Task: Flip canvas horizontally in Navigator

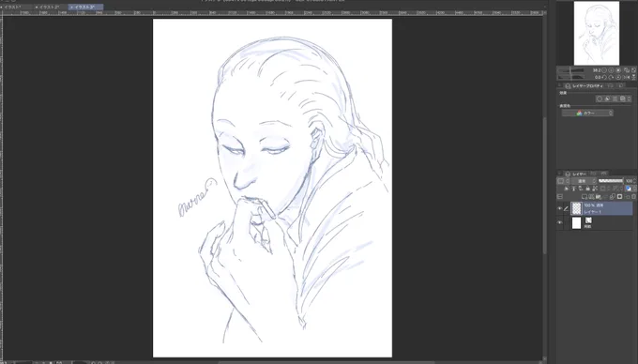Action: 627,77
